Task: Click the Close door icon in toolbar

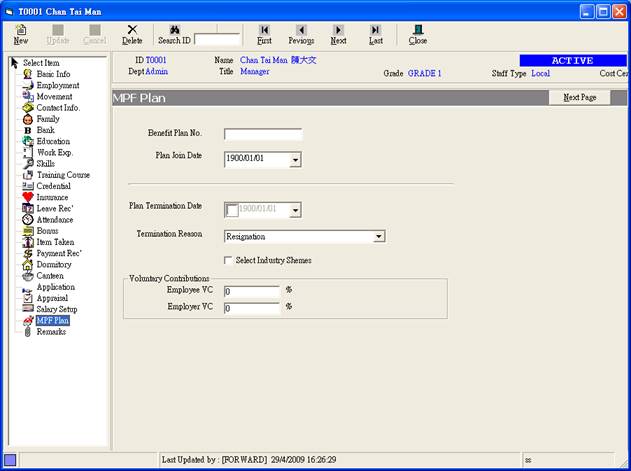Action: pyautogui.click(x=418, y=30)
